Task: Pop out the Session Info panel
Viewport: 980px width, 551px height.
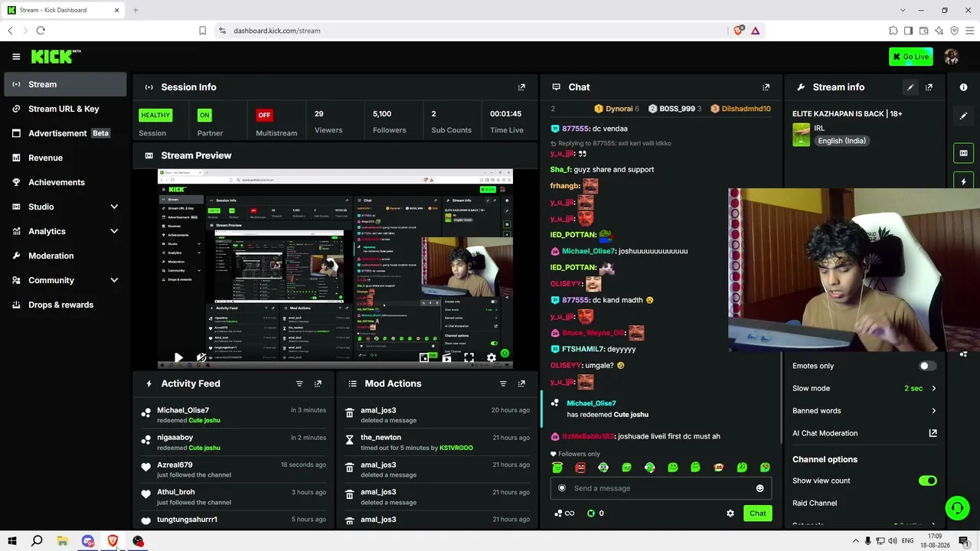Action: coord(521,87)
